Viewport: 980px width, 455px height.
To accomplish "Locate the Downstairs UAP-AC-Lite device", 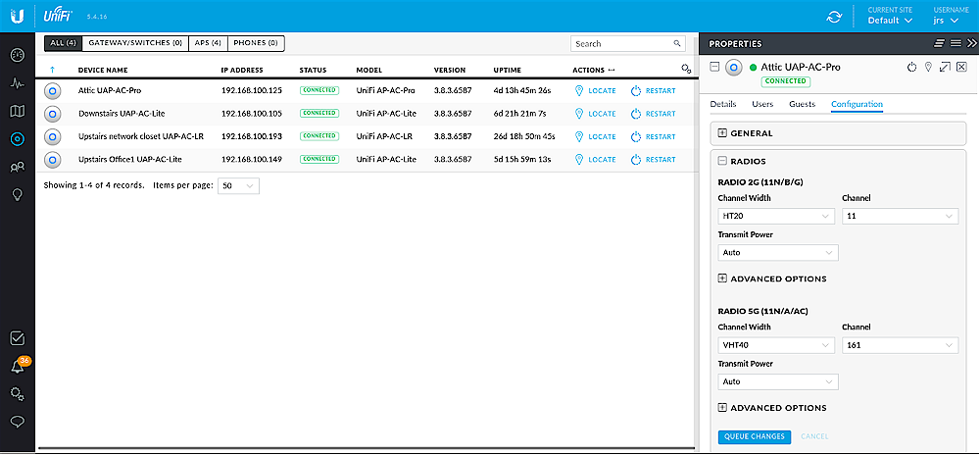I will click(x=595, y=114).
